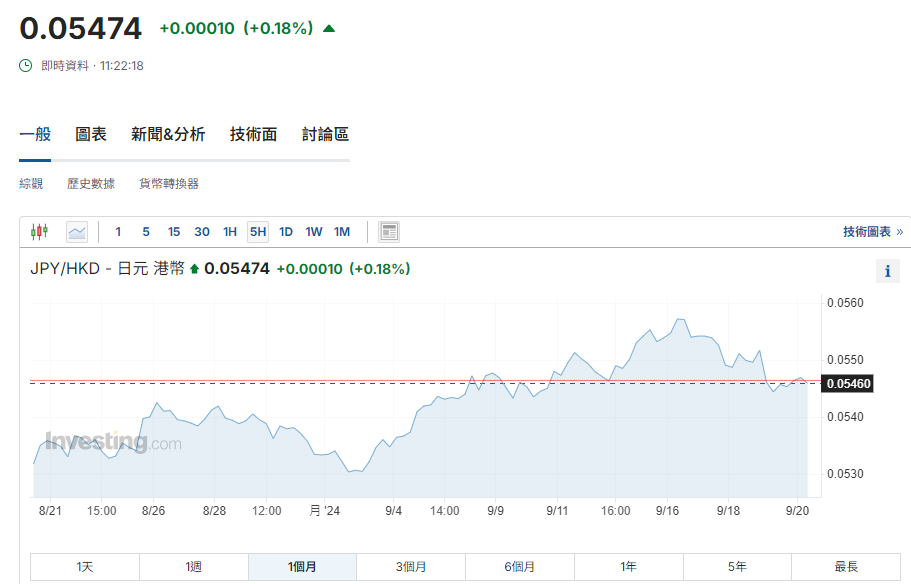Click the 貨幣轉換器 link

point(169,184)
